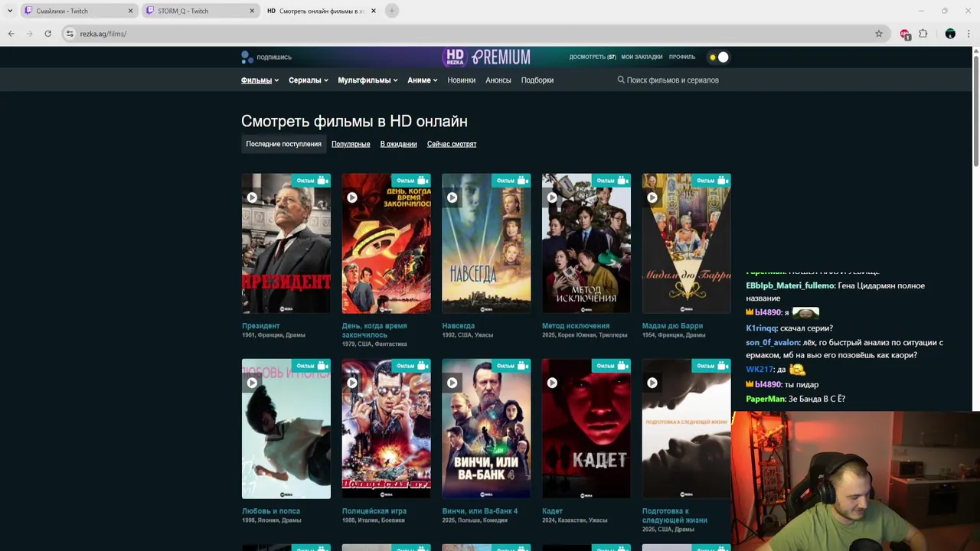
Task: Bookmark this page with the star icon
Action: click(878, 34)
